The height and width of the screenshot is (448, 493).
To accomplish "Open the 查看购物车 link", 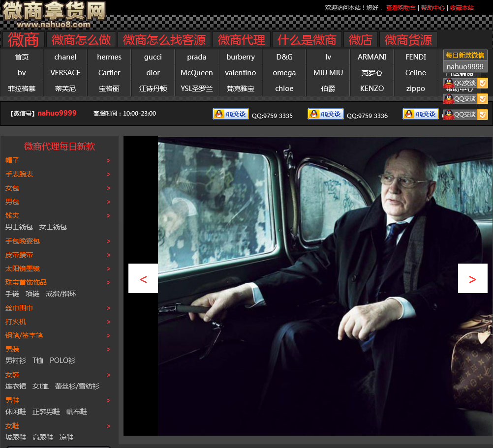I will click(401, 7).
